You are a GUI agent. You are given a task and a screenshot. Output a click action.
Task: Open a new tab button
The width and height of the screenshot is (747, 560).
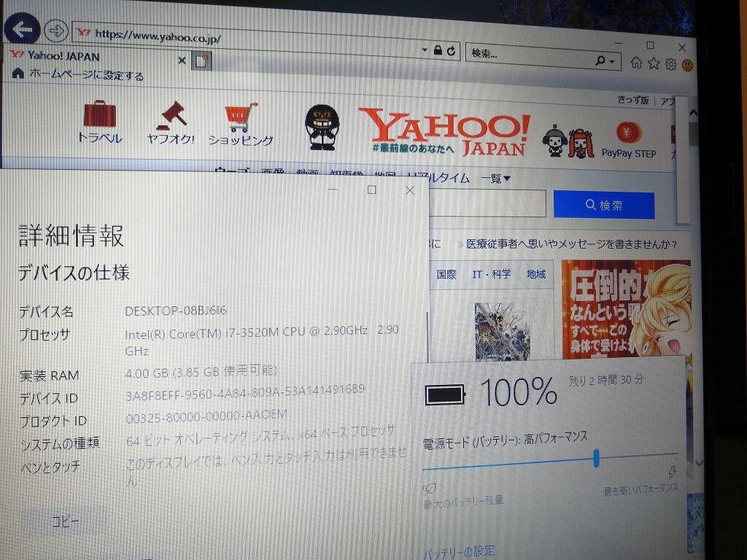click(201, 61)
